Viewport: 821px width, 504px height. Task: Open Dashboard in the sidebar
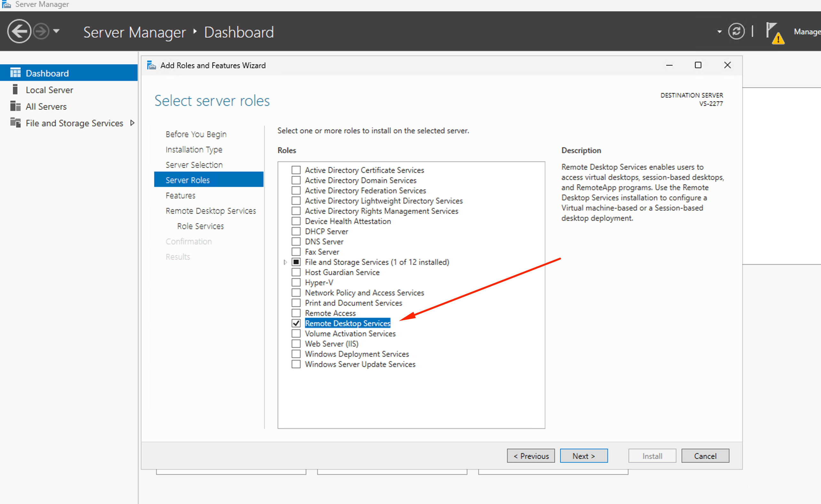(69, 73)
